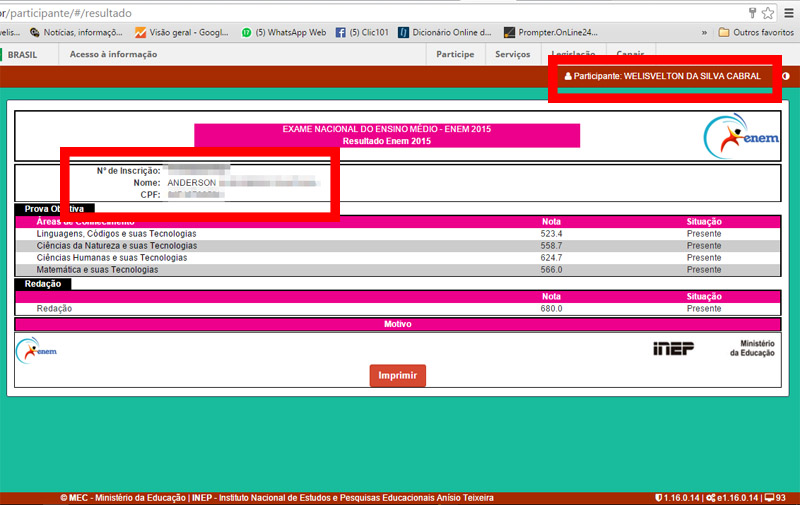Click the key icon in address bar

click(x=752, y=13)
